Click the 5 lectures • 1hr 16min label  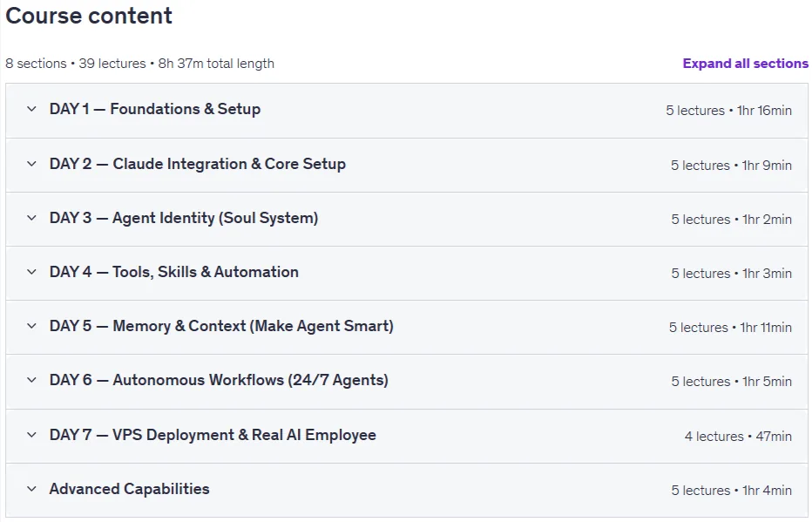[x=728, y=111]
